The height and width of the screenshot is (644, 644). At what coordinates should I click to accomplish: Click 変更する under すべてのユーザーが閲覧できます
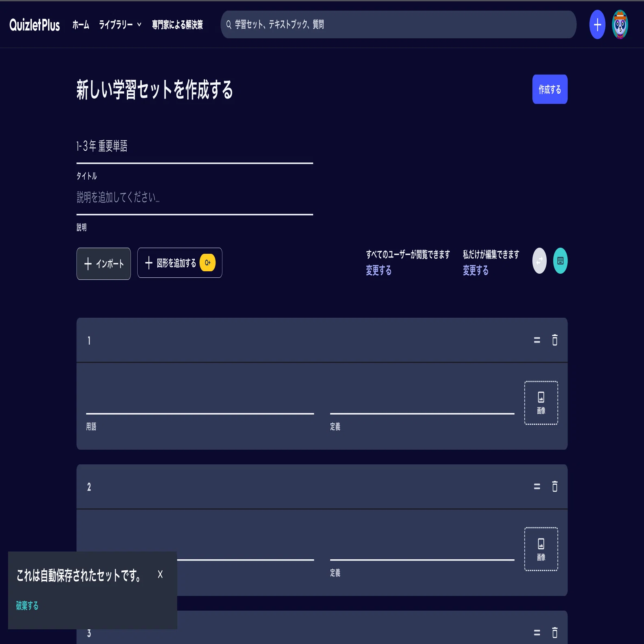pyautogui.click(x=378, y=270)
